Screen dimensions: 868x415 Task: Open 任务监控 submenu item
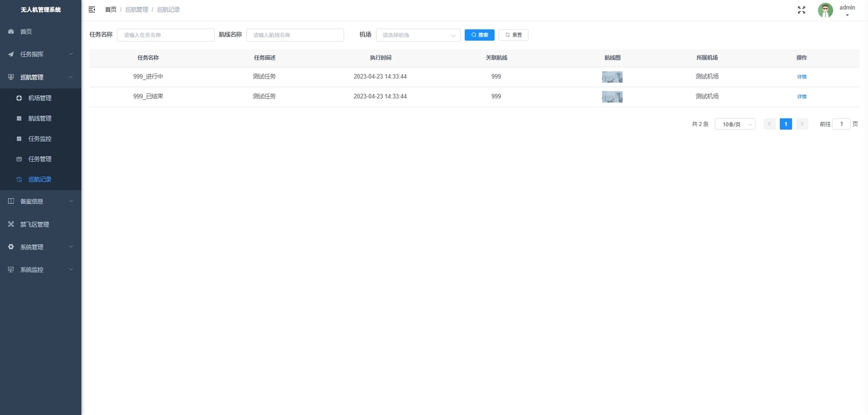(x=40, y=139)
